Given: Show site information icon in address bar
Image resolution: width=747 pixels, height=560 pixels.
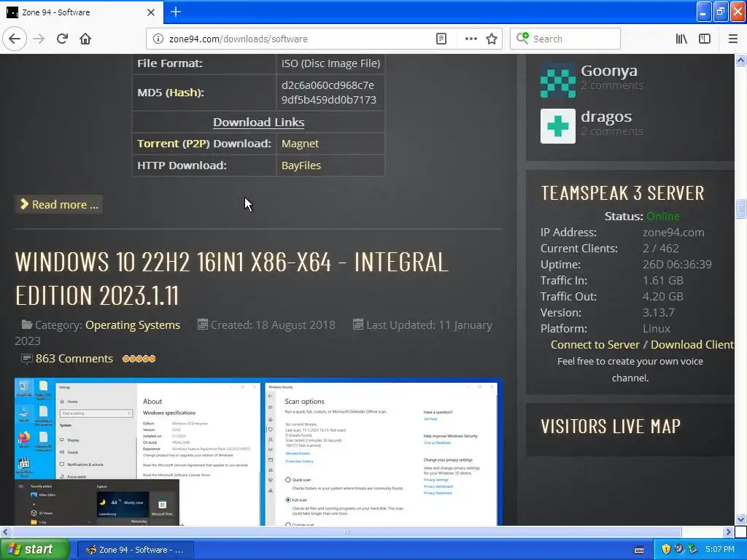Looking at the screenshot, I should click(158, 39).
